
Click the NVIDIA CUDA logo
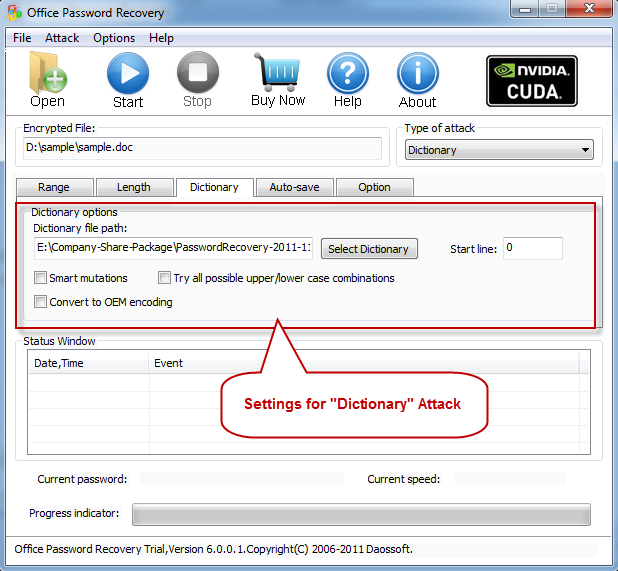(532, 81)
